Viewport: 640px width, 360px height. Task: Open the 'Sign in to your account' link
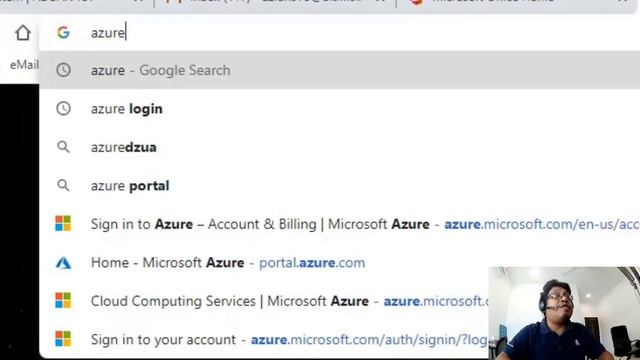click(264, 339)
